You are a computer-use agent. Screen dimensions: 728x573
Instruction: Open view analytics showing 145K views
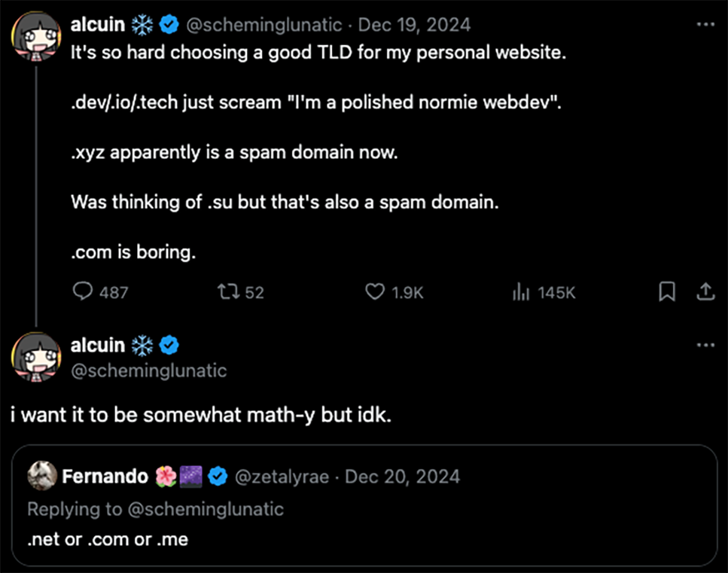521,291
